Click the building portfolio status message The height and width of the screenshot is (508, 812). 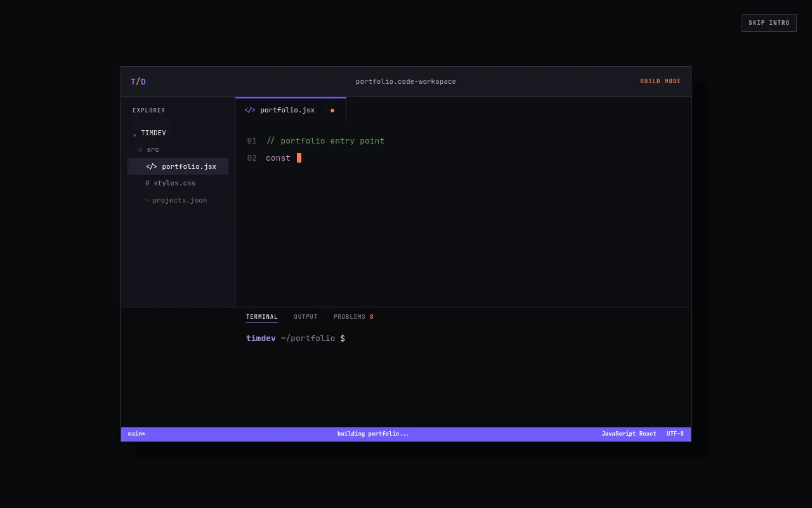click(x=373, y=434)
